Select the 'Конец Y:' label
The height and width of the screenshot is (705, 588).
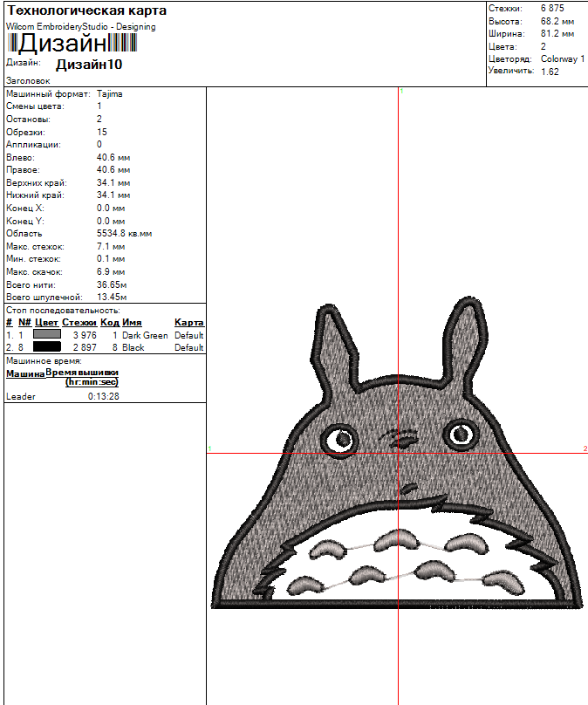(25, 222)
